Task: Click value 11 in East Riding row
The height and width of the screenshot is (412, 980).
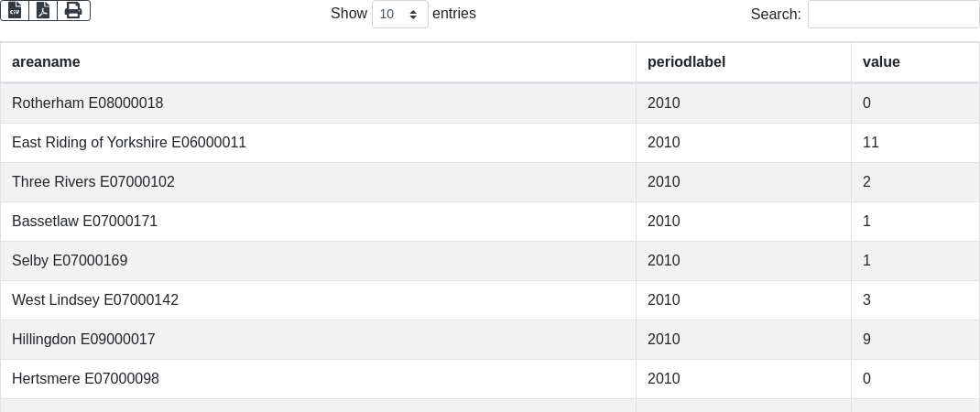Action: [x=870, y=143]
